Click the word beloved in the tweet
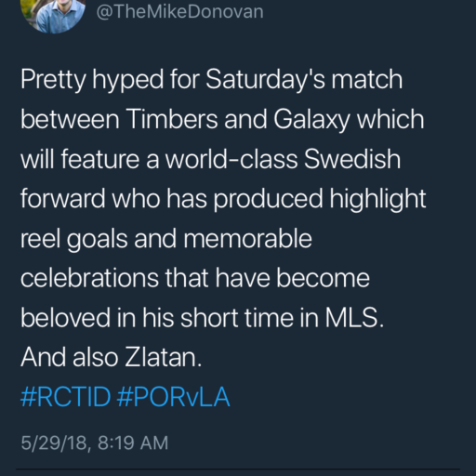This screenshot has height=476, width=476. (x=65, y=318)
